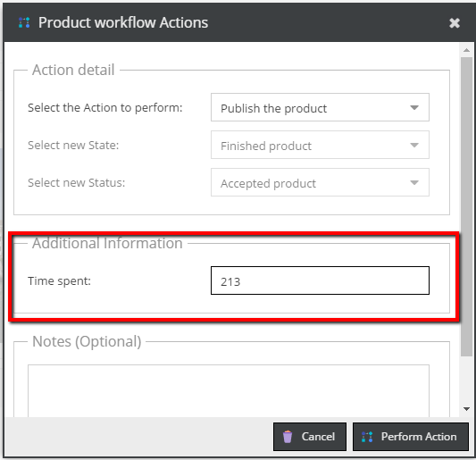Click the workflow icon in the dialog title bar
This screenshot has width=476, height=460.
coord(24,22)
